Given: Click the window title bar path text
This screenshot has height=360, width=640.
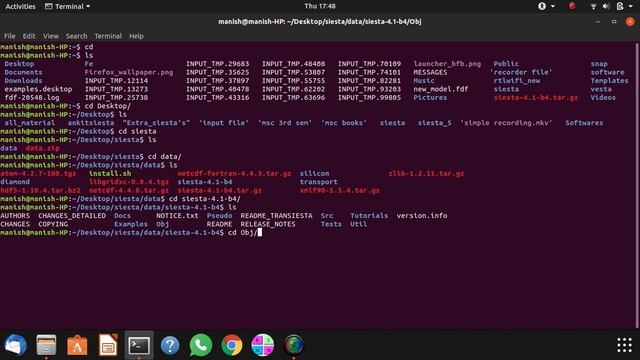Looking at the screenshot, I should pyautogui.click(x=320, y=22).
